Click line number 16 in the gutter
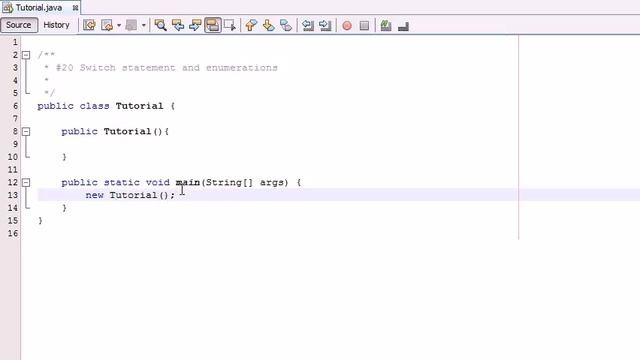This screenshot has width=640, height=360. 13,233
